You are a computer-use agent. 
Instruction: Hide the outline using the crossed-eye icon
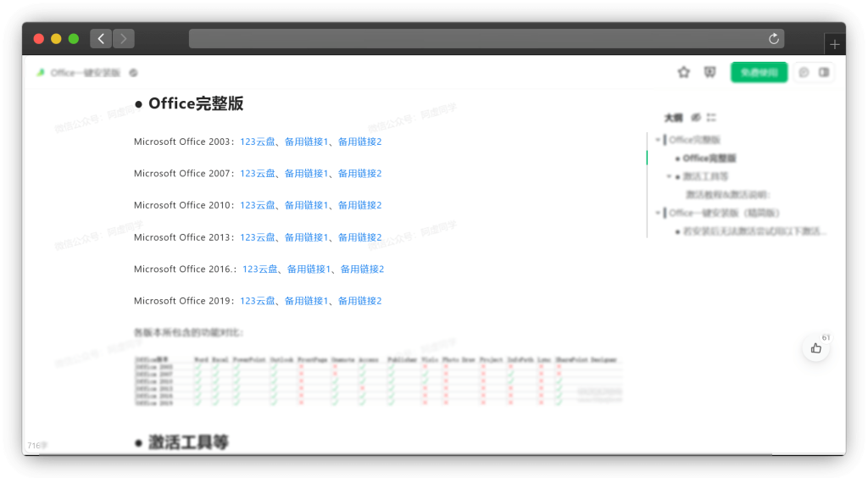tap(696, 117)
